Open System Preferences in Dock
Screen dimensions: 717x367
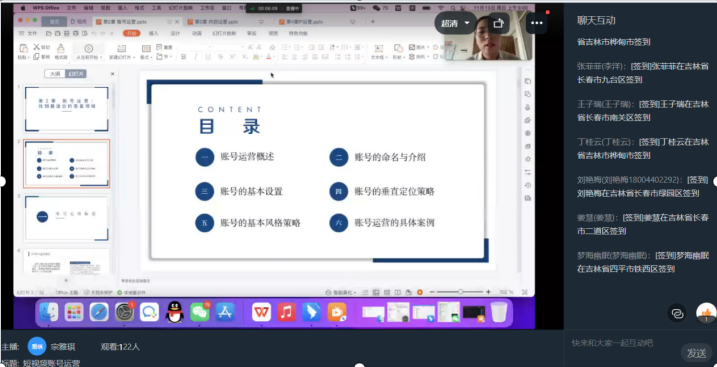[124, 313]
